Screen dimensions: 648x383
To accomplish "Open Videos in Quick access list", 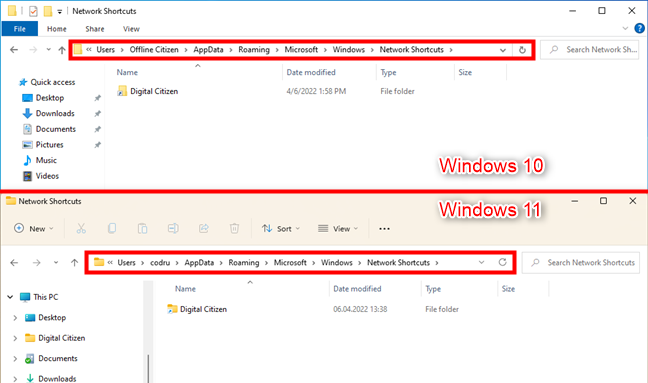I will coord(46,176).
